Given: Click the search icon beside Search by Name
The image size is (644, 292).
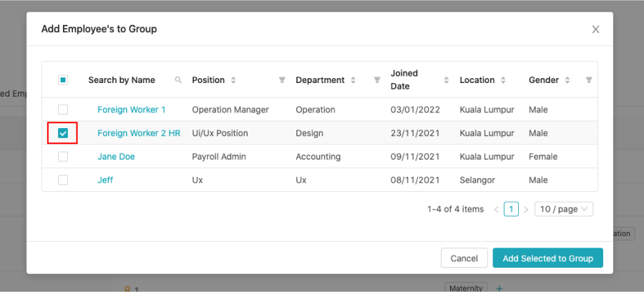Looking at the screenshot, I should coord(178,80).
